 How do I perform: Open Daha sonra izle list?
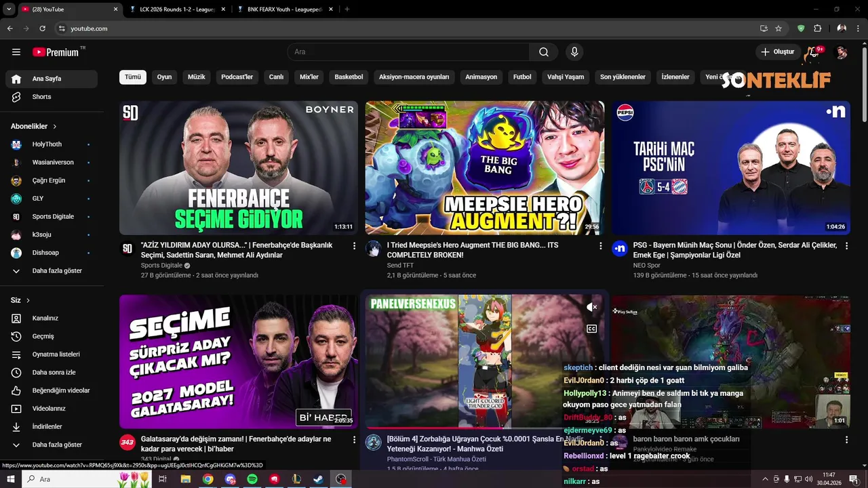[52, 372]
